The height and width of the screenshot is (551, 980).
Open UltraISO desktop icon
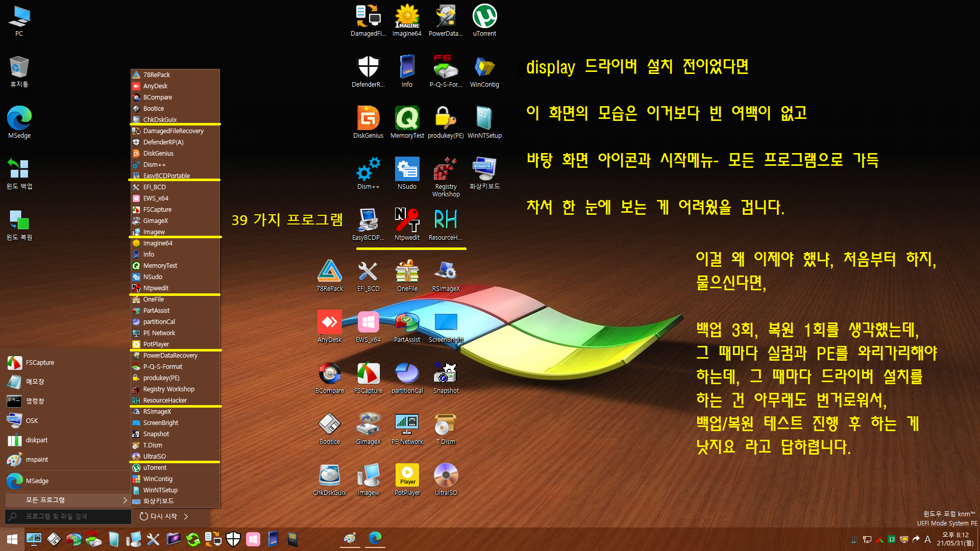click(446, 480)
